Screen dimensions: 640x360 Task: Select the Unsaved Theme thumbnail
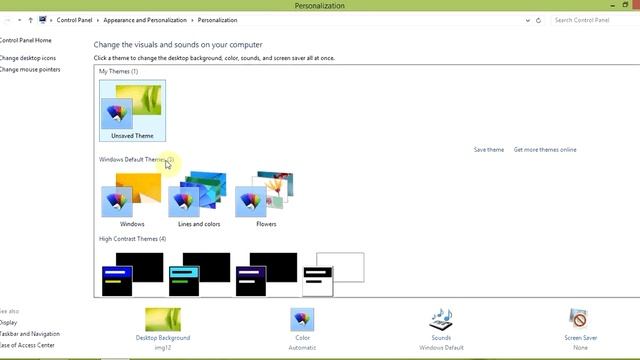click(x=132, y=110)
